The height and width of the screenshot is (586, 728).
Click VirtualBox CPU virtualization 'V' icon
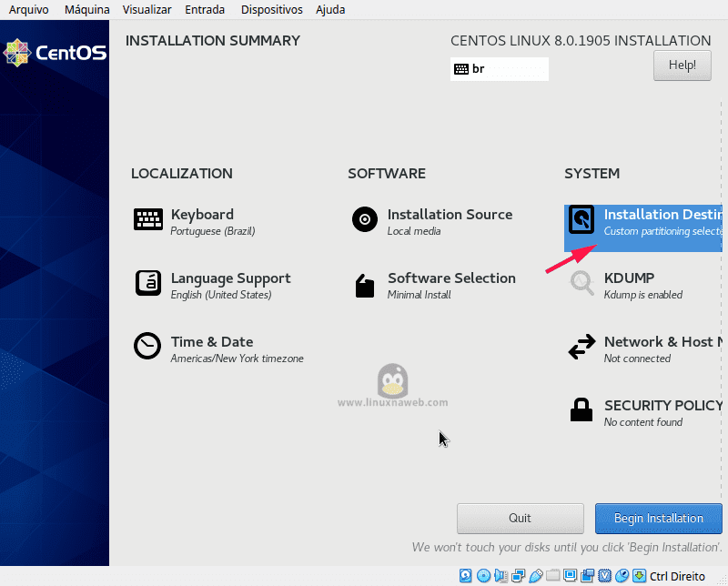[604, 576]
